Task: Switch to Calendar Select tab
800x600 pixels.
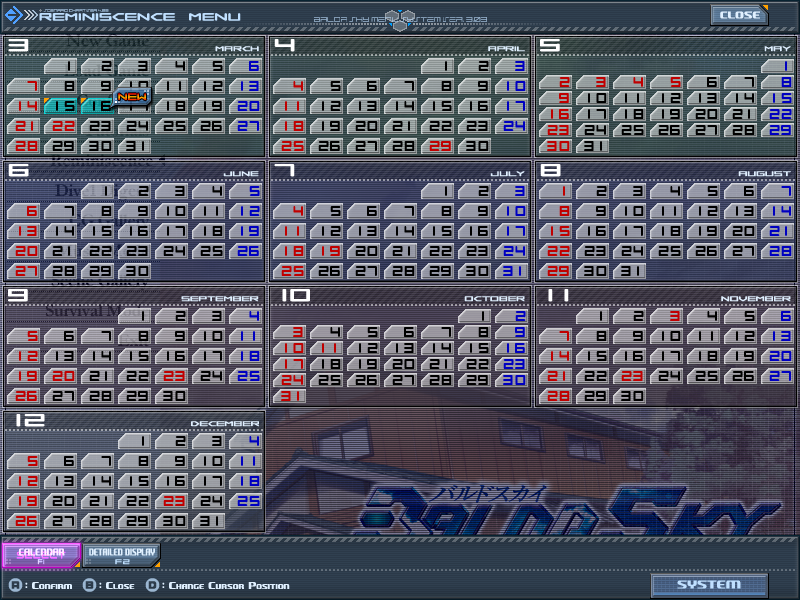Action: (41, 555)
